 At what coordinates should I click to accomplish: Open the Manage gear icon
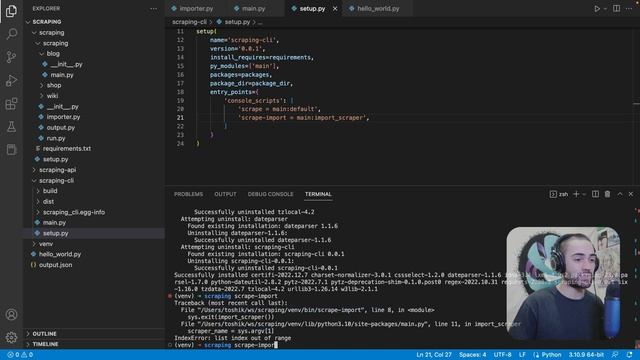click(x=11, y=337)
